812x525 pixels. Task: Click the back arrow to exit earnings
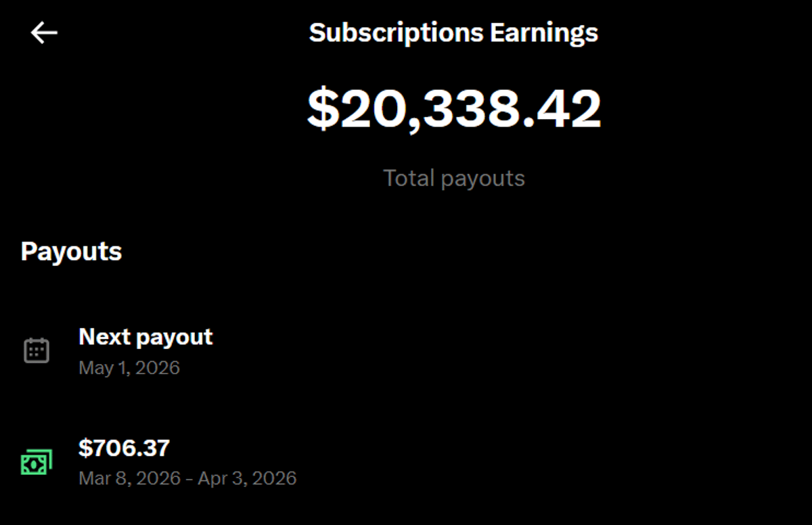click(43, 32)
